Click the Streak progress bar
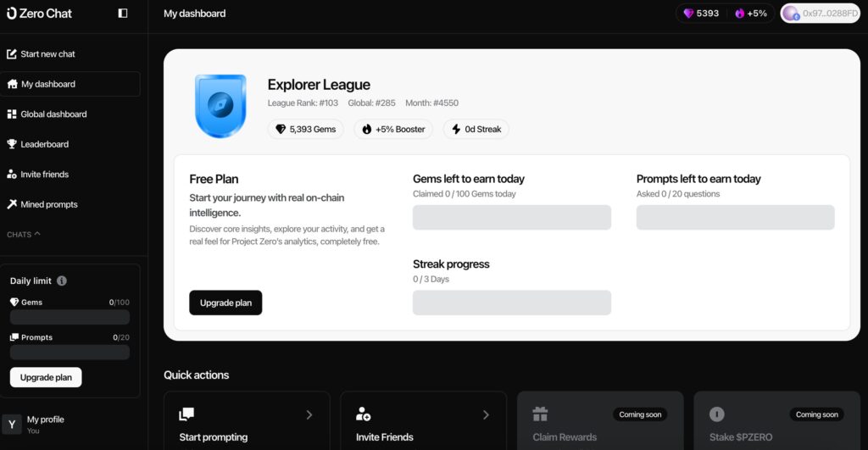This screenshot has height=450, width=868. click(512, 303)
